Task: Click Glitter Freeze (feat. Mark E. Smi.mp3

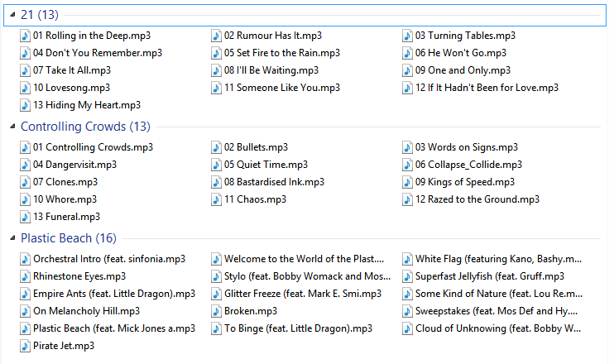Action: click(303, 294)
